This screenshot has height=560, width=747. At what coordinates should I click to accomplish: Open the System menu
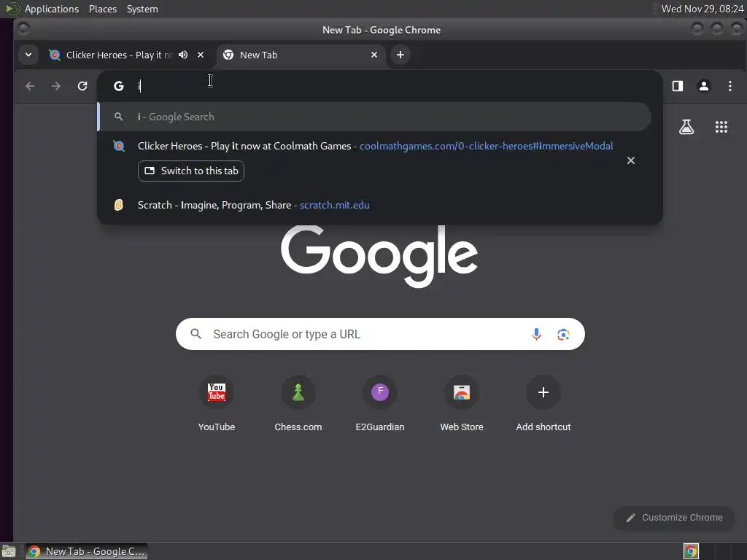click(142, 9)
